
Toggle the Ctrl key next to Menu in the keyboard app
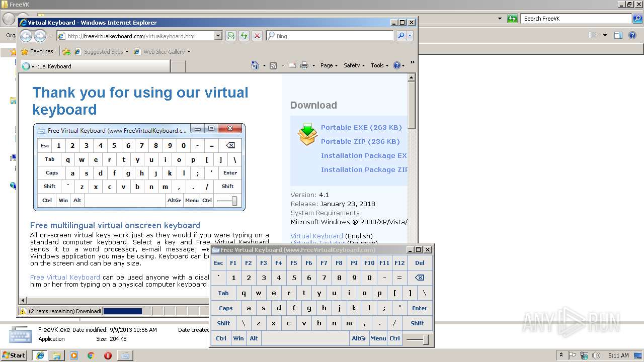[394, 338]
